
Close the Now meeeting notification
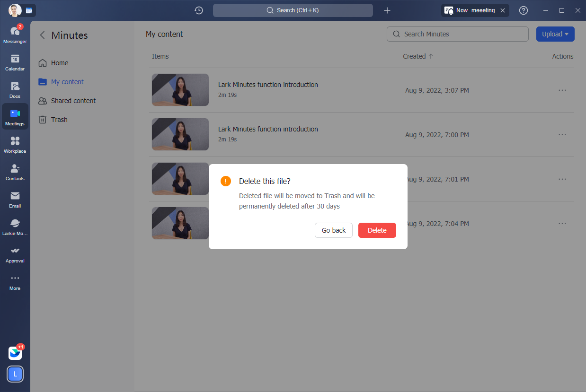click(503, 10)
